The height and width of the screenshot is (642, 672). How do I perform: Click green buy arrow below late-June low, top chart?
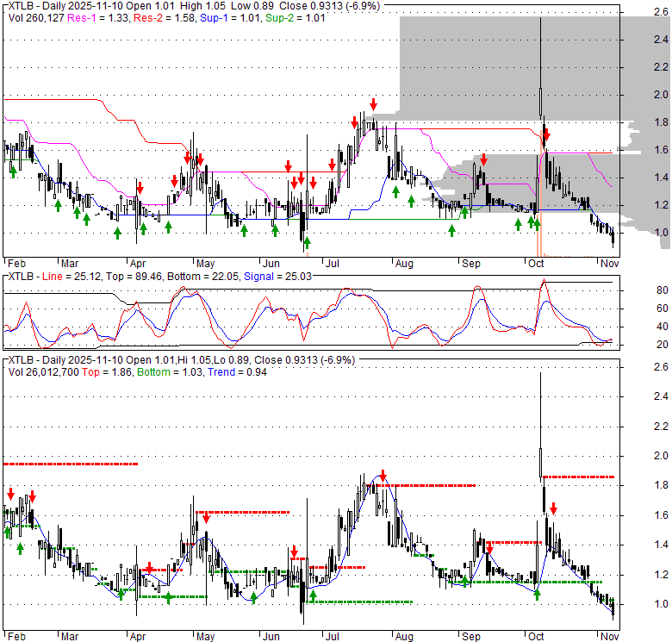click(307, 243)
